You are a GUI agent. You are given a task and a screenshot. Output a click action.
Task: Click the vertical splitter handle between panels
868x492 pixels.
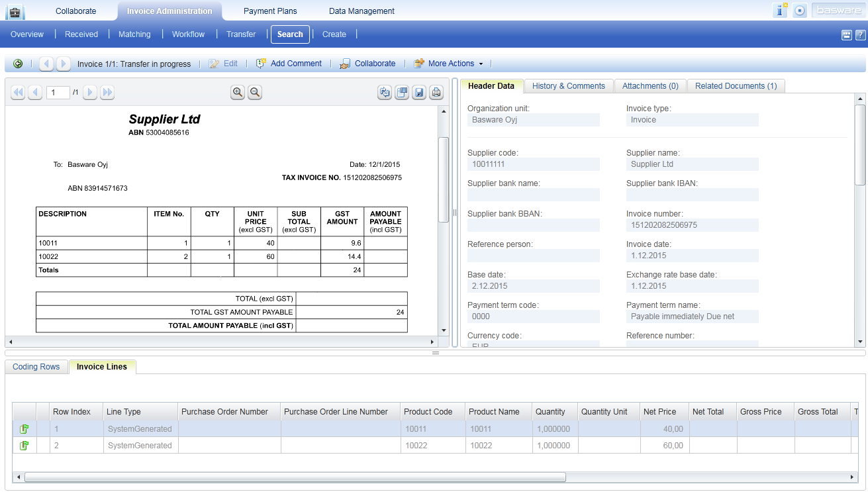[455, 213]
